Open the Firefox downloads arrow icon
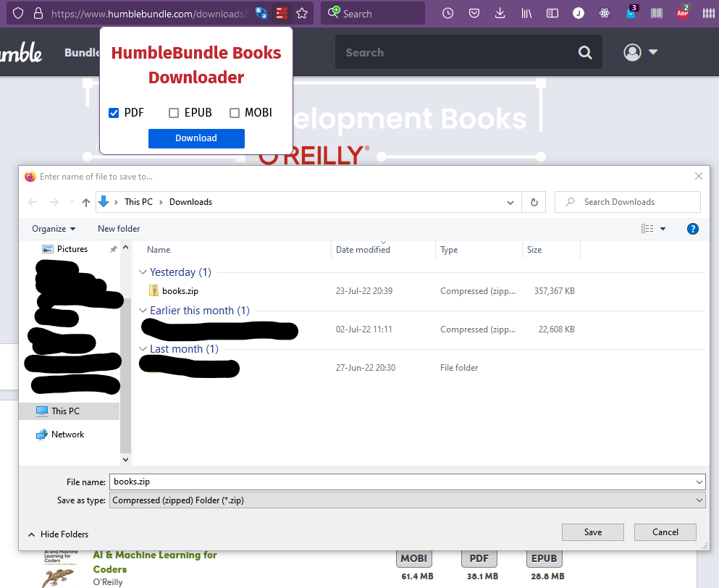This screenshot has width=719, height=588. pyautogui.click(x=500, y=13)
